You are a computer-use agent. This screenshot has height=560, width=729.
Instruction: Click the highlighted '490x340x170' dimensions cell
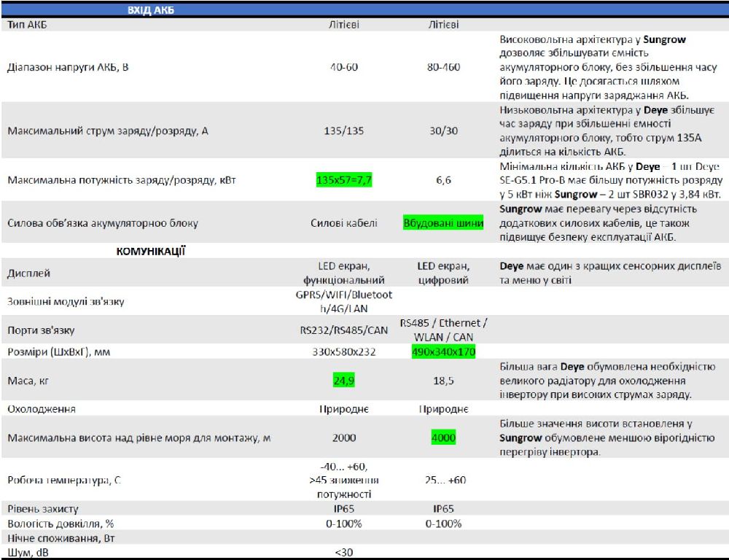443,352
